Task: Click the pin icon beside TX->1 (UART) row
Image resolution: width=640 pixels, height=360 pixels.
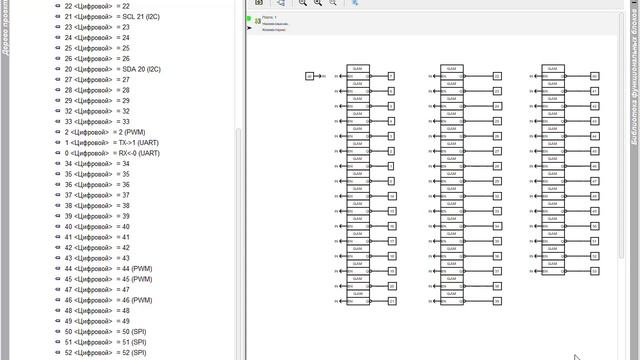Action: tap(58, 143)
